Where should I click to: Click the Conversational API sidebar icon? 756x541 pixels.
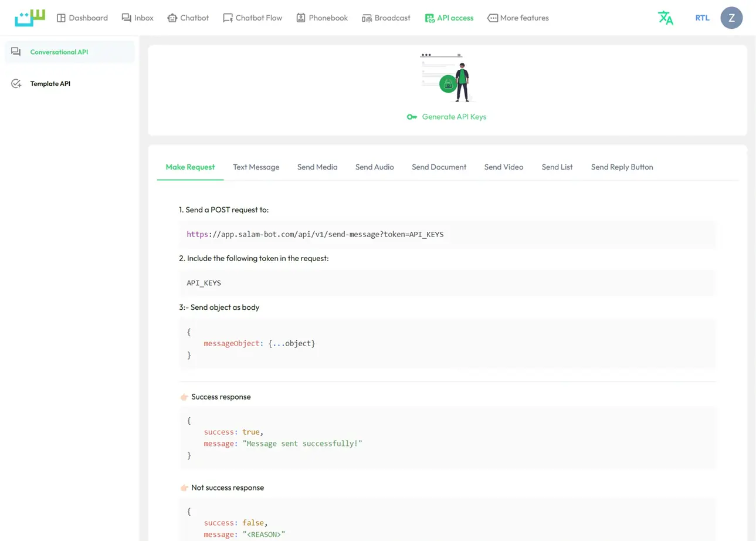pos(16,52)
